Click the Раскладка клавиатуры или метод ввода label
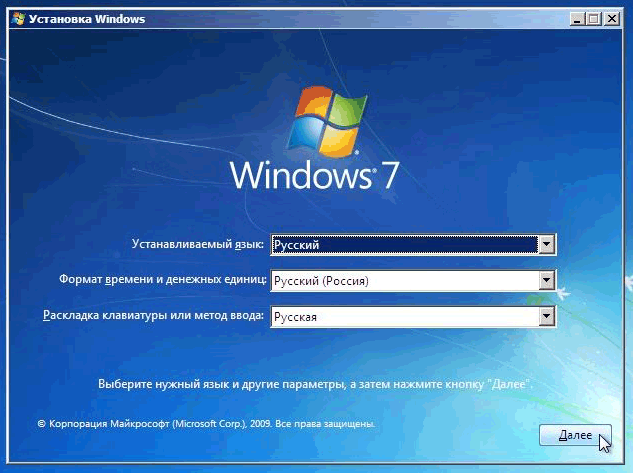The image size is (633, 473). [x=153, y=315]
